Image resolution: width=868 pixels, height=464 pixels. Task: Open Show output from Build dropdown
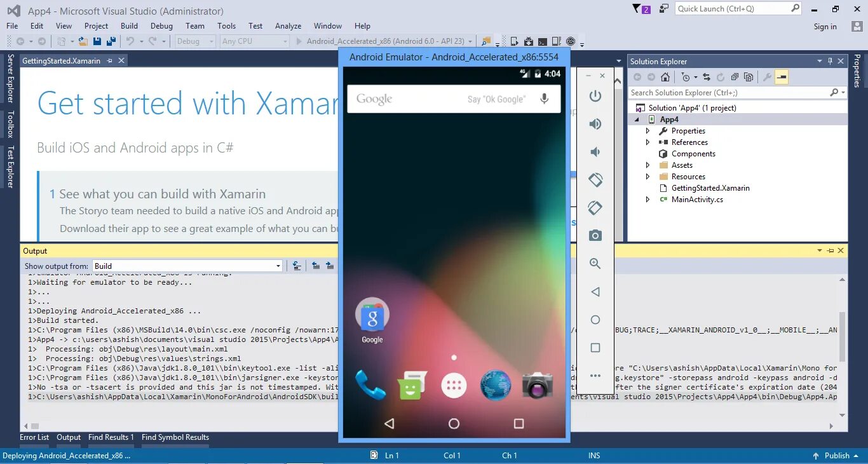point(187,266)
